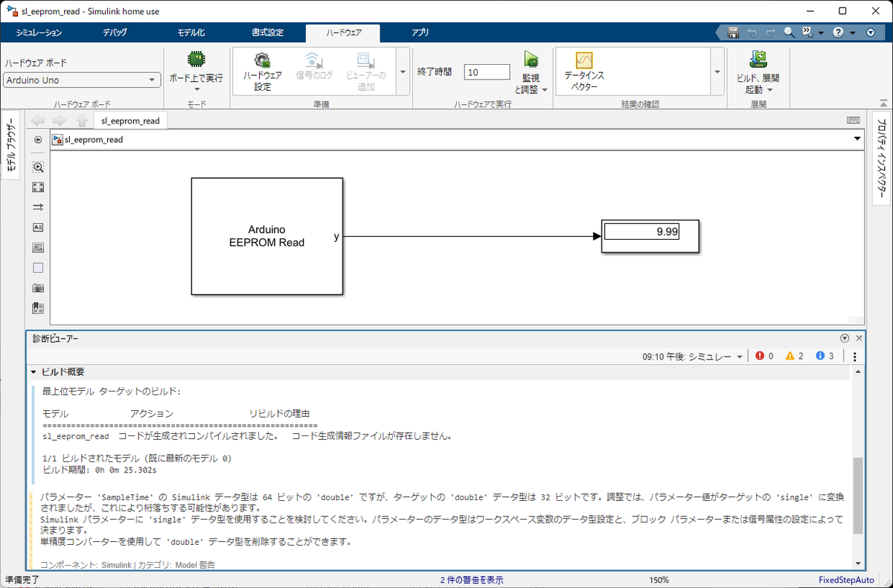Click the keyboard shortcuts icon
Image resolution: width=893 pixels, height=588 pixels.
pos(854,121)
